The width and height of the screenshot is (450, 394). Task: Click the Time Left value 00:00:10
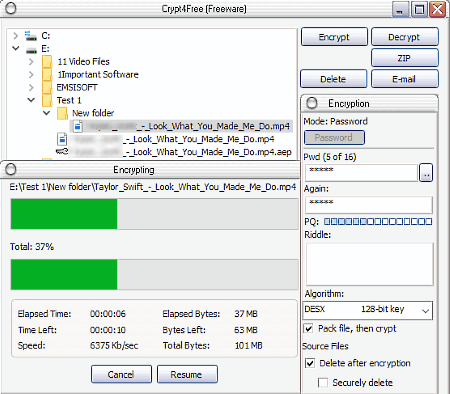tap(108, 330)
